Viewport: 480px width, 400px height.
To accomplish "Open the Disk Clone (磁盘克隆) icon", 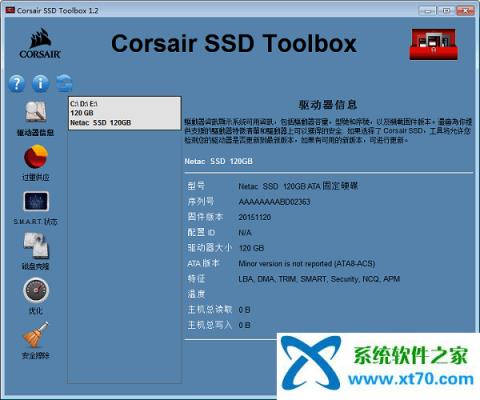I will click(36, 246).
